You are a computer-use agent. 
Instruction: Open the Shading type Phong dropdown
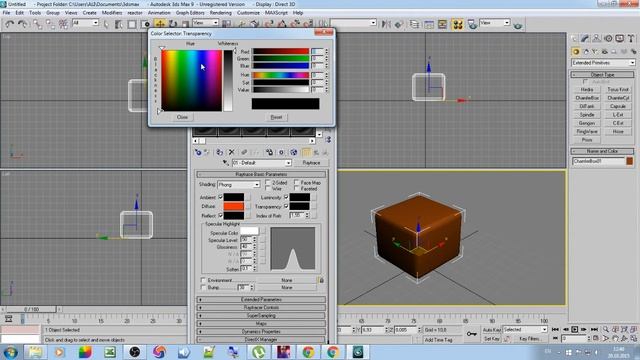click(x=239, y=184)
